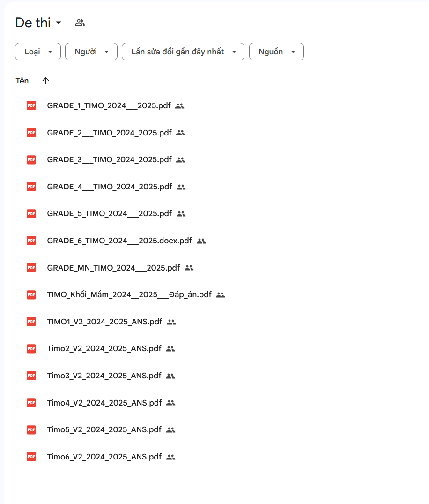Viewport: 429px width, 504px height.
Task: Click shared icon next to TIMO_Khối_Mầm Đáp_án file
Action: 221,295
